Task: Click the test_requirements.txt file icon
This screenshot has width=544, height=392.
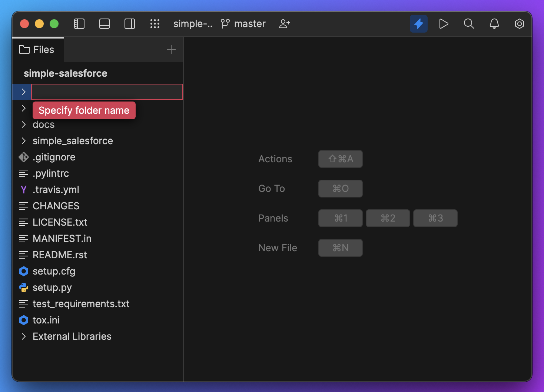Action: coord(24,304)
